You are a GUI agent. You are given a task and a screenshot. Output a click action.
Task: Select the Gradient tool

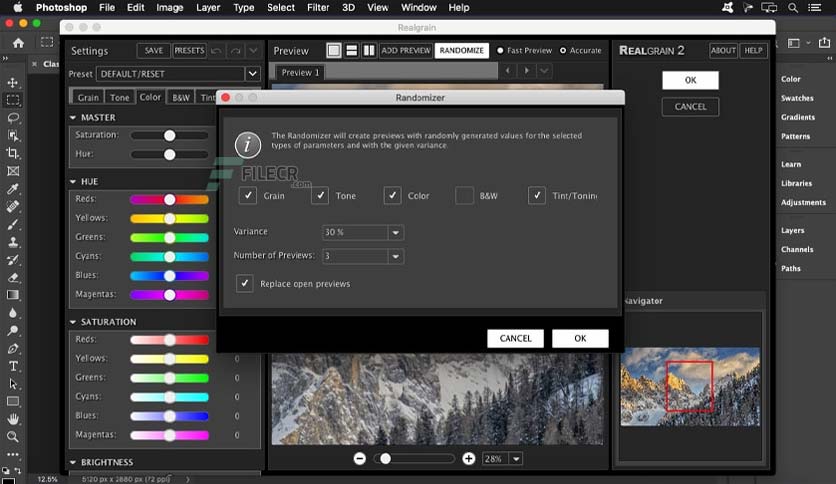(13, 295)
